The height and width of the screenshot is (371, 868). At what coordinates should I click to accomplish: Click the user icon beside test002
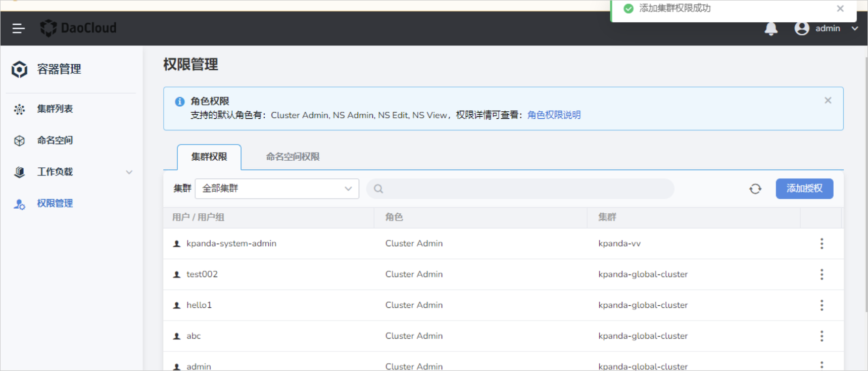(x=177, y=274)
